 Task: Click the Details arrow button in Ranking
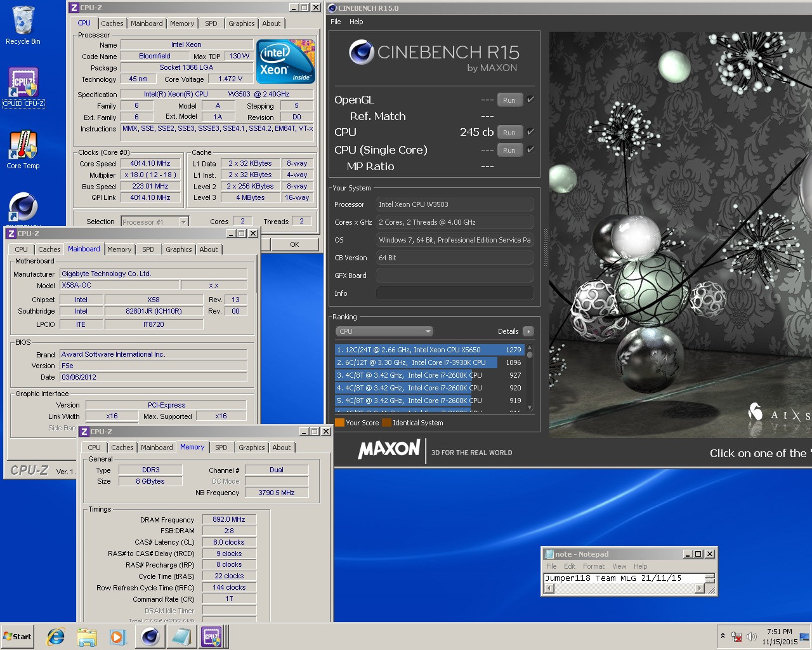click(528, 331)
